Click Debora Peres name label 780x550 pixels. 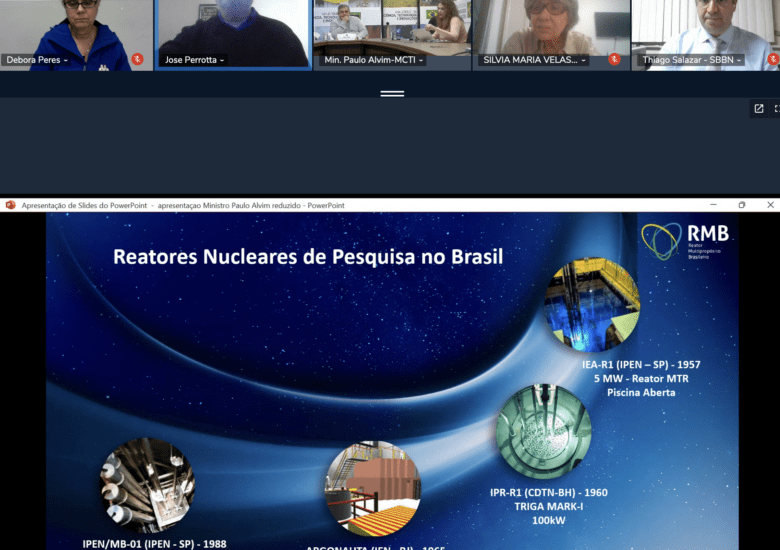tap(33, 60)
